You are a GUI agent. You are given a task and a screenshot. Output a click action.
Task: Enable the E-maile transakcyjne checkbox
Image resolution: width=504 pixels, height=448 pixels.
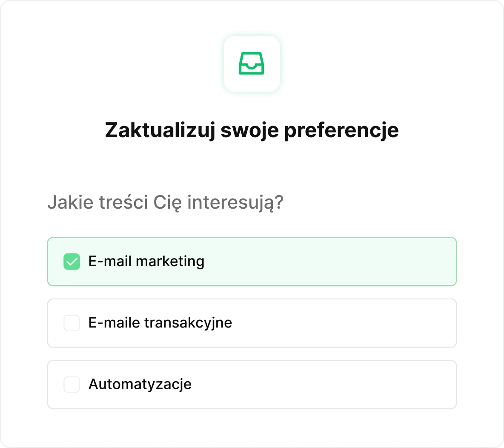pos(72,323)
